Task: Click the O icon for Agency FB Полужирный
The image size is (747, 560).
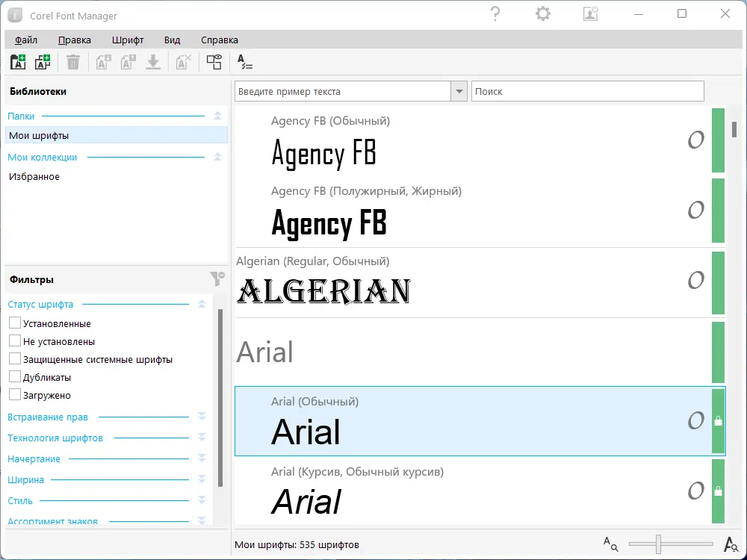Action: pyautogui.click(x=695, y=210)
